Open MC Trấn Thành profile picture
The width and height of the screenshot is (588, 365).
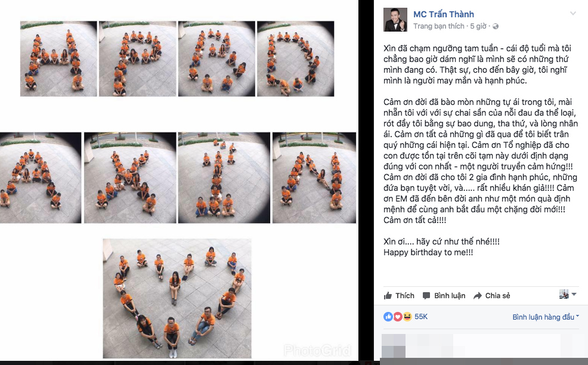395,20
